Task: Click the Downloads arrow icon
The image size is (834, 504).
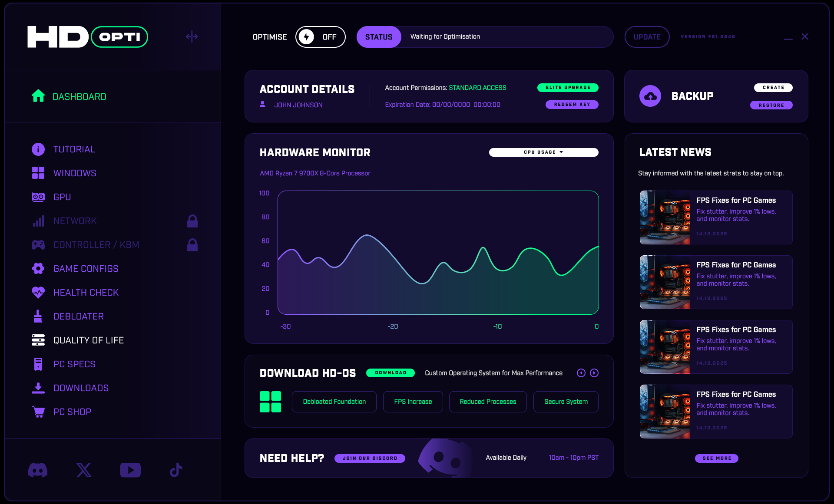Action: (x=38, y=388)
